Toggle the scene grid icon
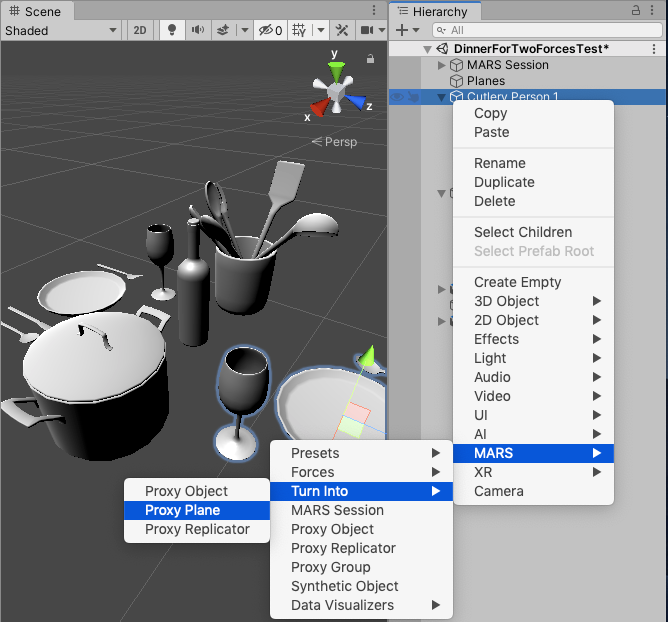The image size is (668, 622). click(x=298, y=30)
